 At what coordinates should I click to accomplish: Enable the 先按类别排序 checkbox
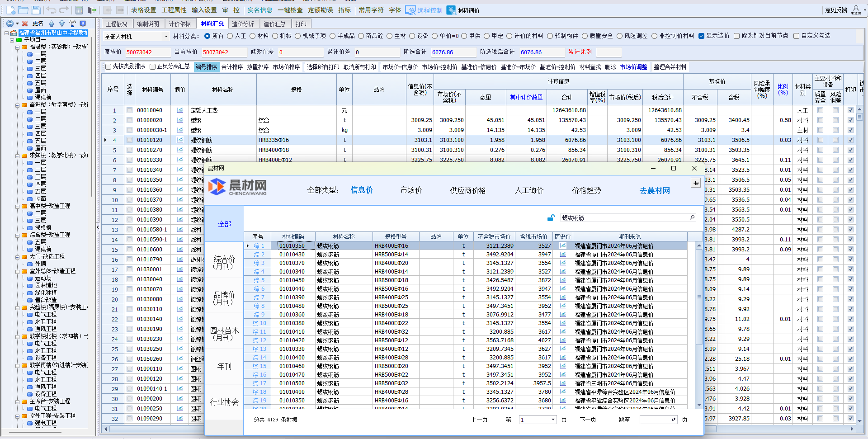108,67
